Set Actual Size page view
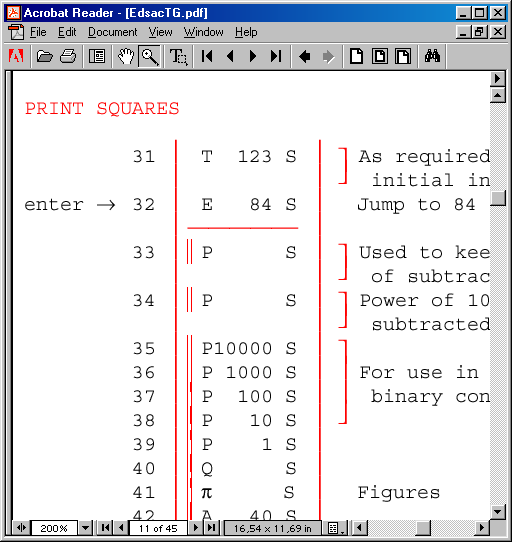 [356, 56]
